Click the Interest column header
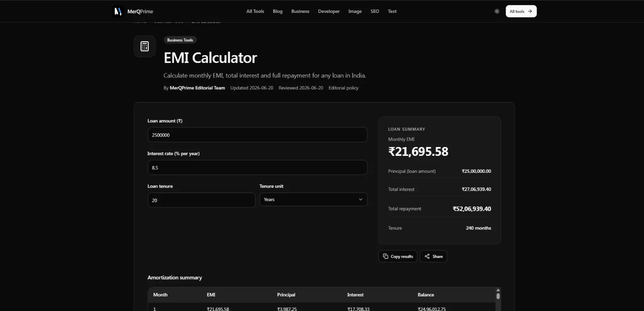Image resolution: width=644 pixels, height=311 pixels. click(355, 295)
